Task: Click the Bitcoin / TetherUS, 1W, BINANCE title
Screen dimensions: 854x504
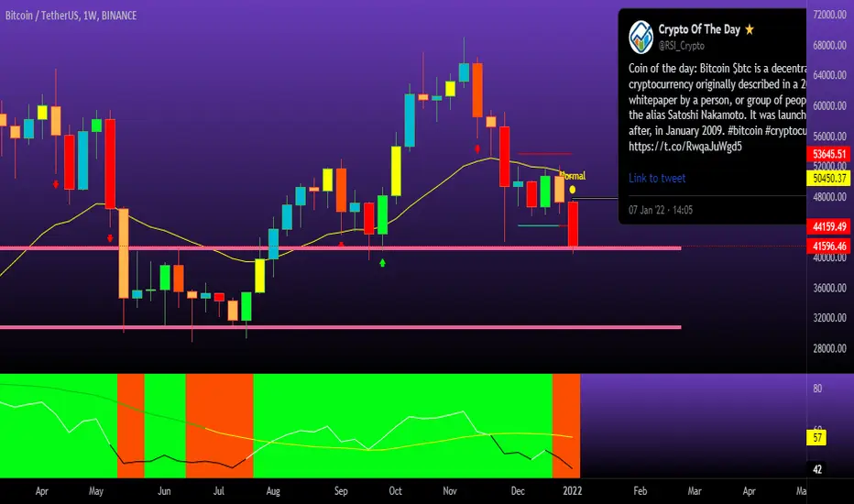Action: pyautogui.click(x=71, y=16)
